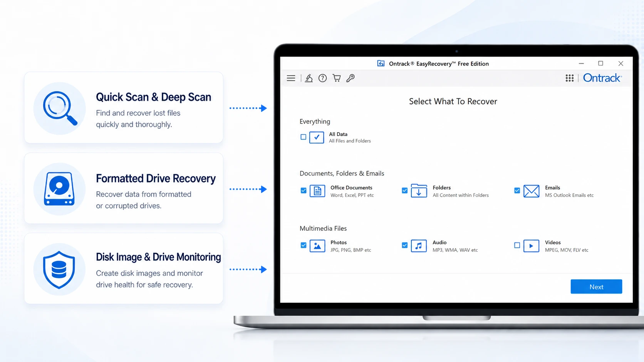The width and height of the screenshot is (644, 362).
Task: Click the 'Select What To Recover' heading
Action: (453, 101)
